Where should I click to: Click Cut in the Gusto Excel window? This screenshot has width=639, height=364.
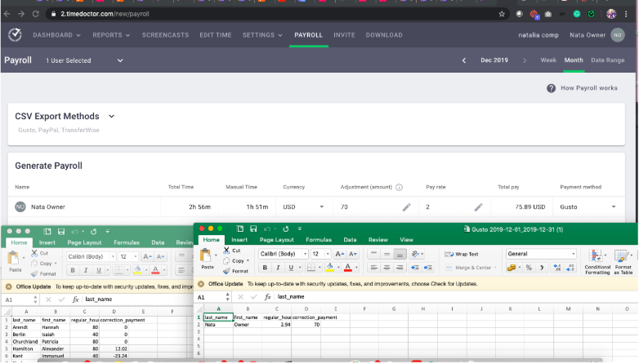(232, 251)
